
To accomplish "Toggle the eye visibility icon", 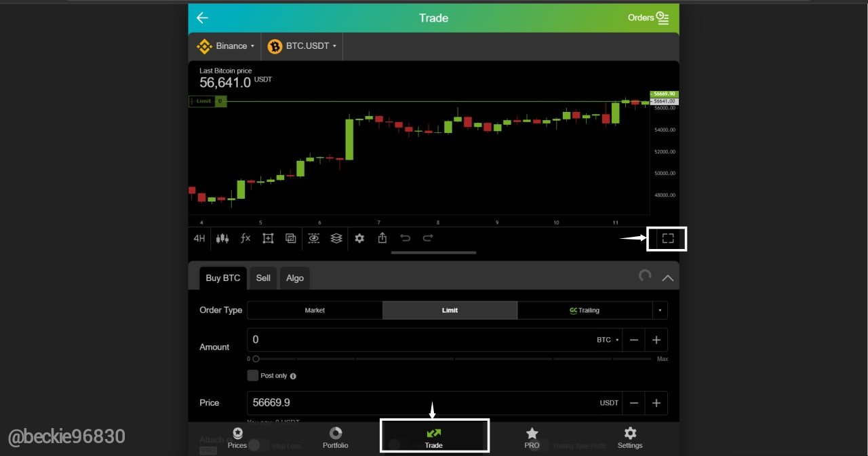I will [313, 238].
